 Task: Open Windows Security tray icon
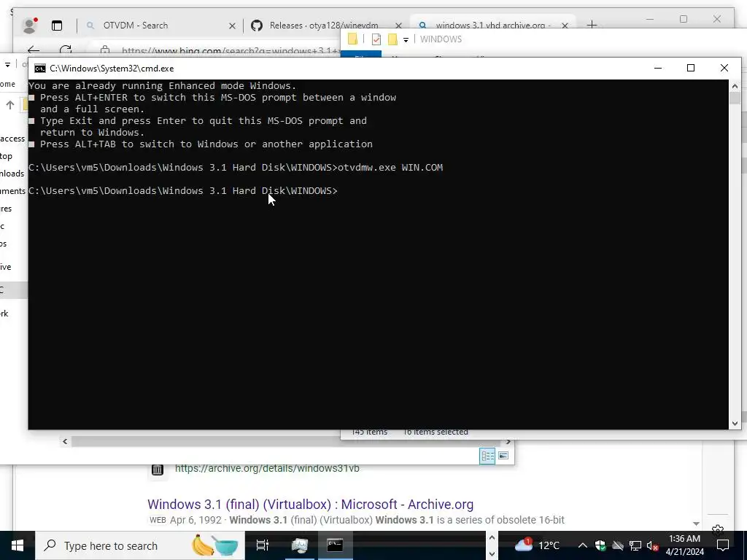[600, 545]
